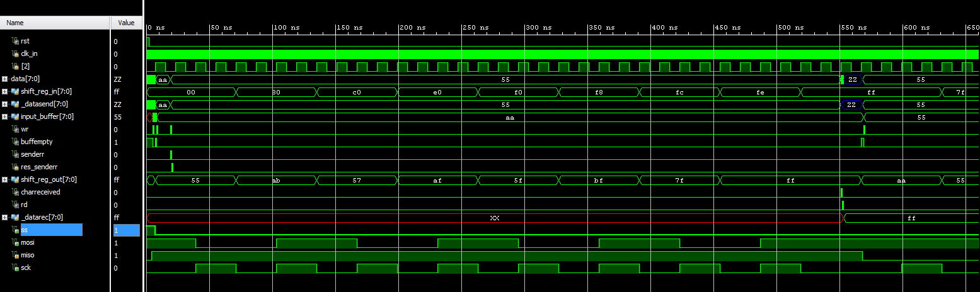980x292 pixels.
Task: Expand the _datarec[7:0] bus
Action: [5, 218]
